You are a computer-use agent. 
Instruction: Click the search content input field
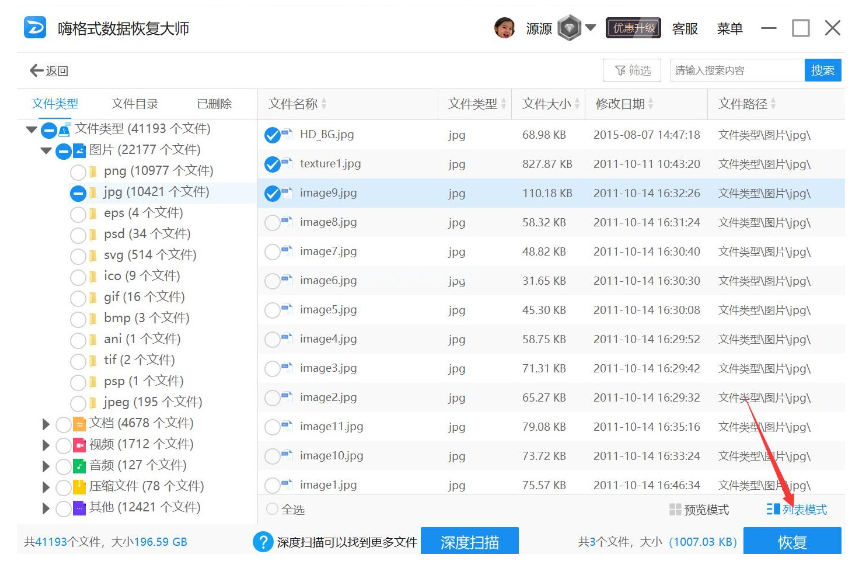tap(736, 70)
